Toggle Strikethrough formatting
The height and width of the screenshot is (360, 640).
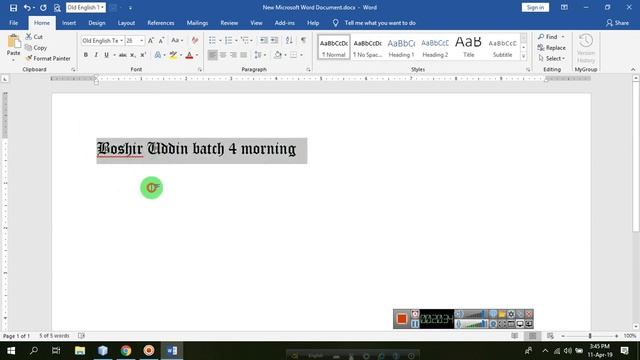(122, 55)
